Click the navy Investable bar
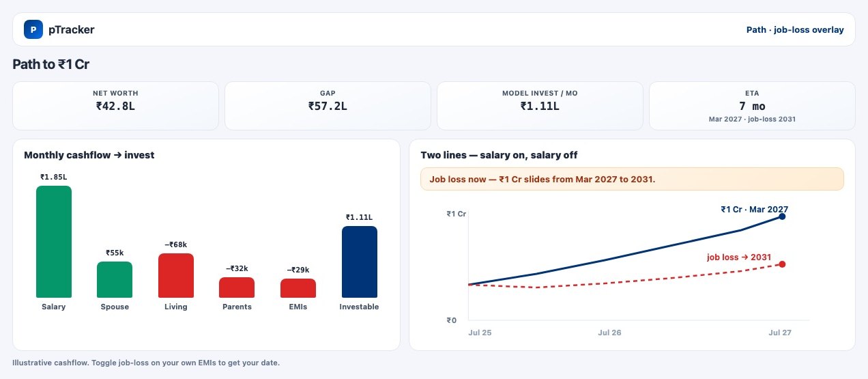 [359, 262]
